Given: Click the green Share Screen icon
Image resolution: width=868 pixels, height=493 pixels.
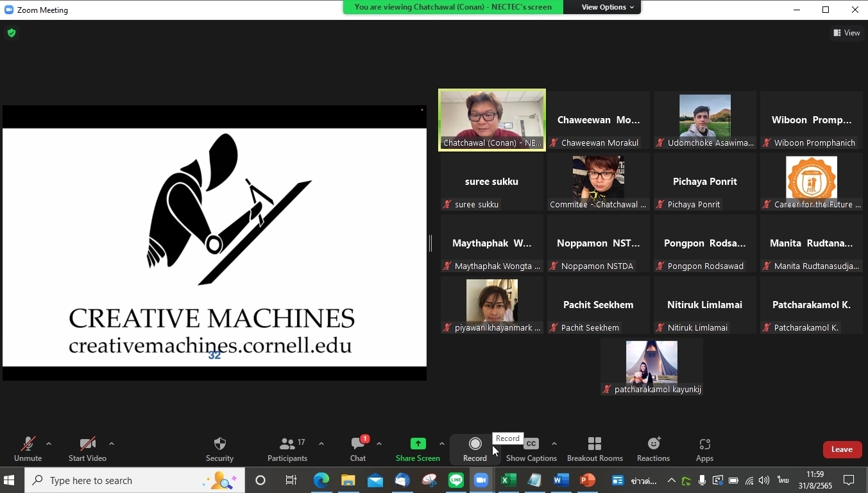Looking at the screenshot, I should pos(418,444).
